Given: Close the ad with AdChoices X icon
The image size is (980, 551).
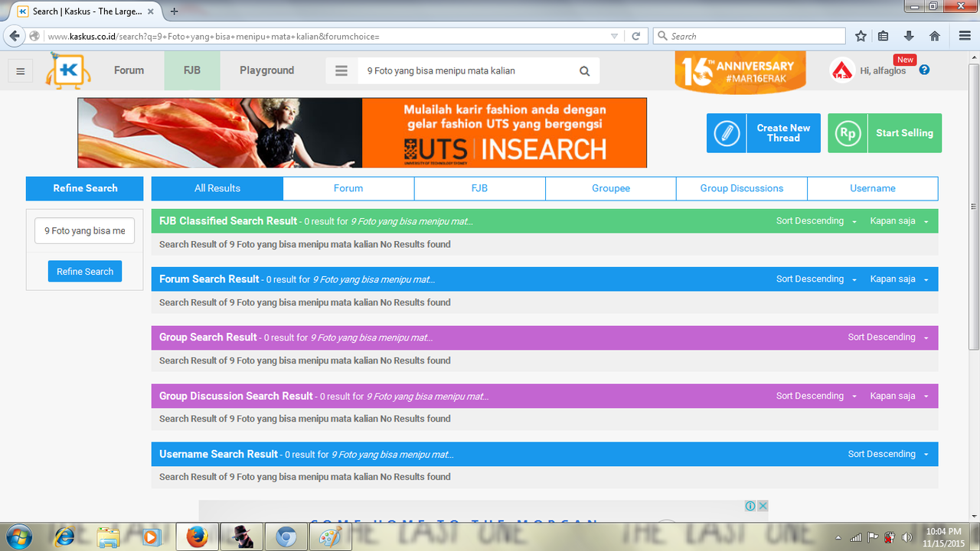Looking at the screenshot, I should click(x=763, y=506).
